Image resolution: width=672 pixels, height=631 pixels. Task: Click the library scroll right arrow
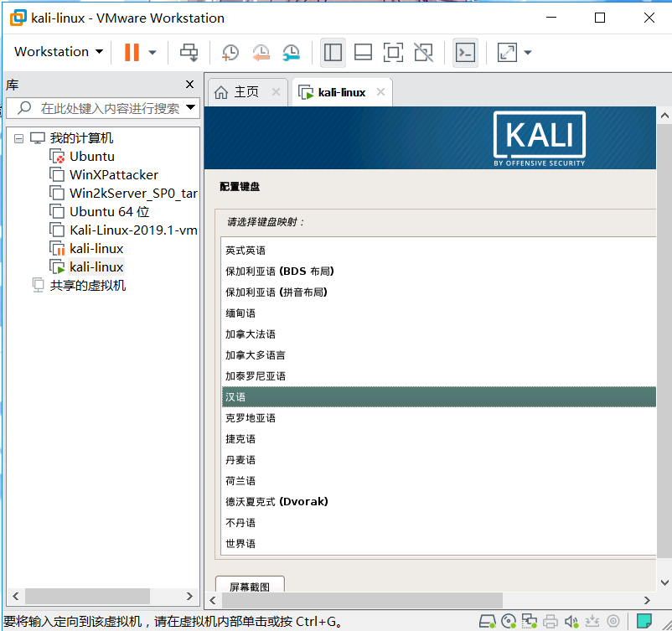coord(189,597)
